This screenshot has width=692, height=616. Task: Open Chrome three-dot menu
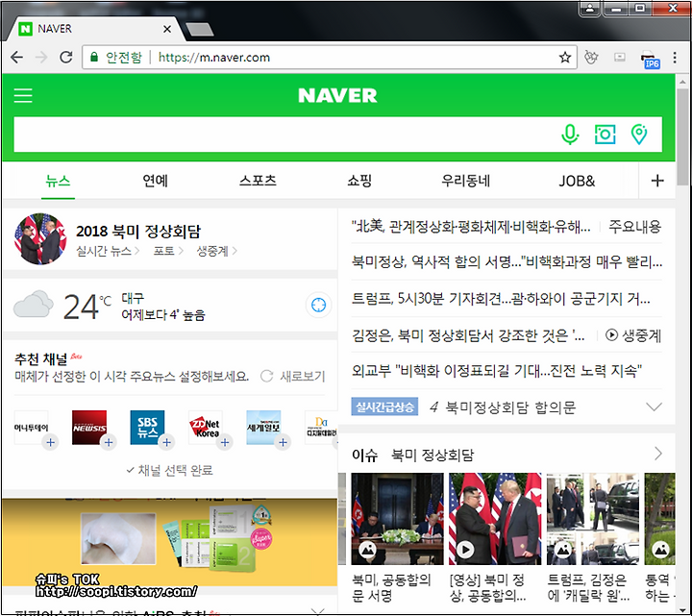coord(675,58)
